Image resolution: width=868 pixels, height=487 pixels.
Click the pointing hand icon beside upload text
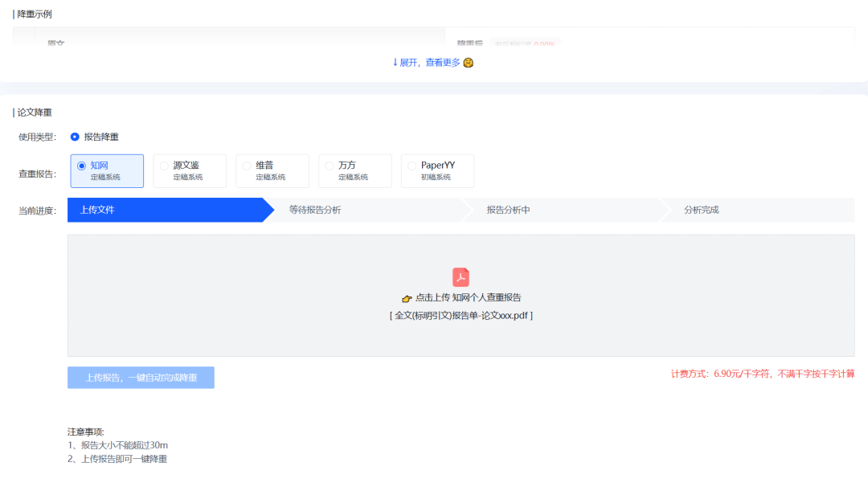407,298
